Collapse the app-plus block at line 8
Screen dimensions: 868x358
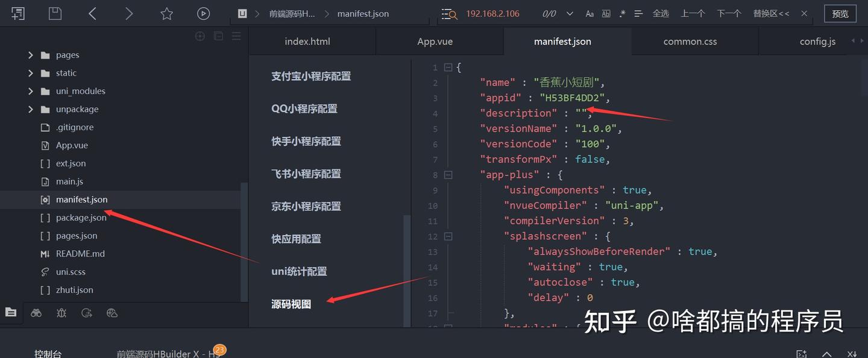(x=448, y=174)
